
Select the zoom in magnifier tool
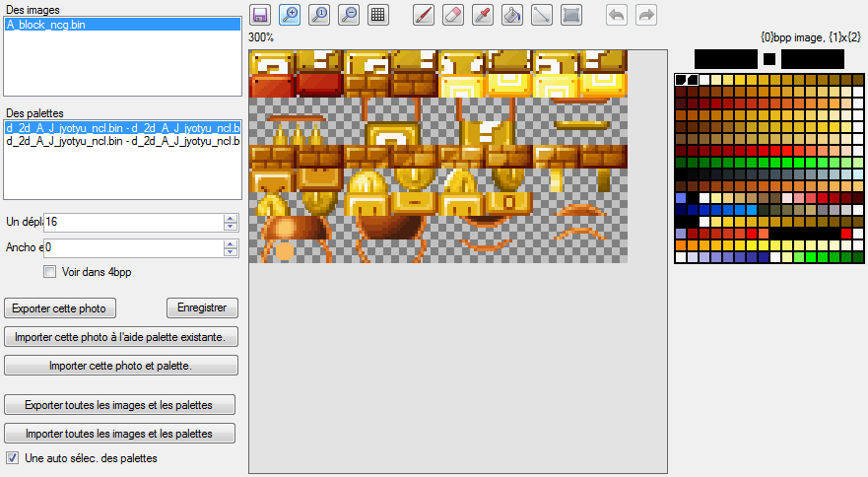290,15
